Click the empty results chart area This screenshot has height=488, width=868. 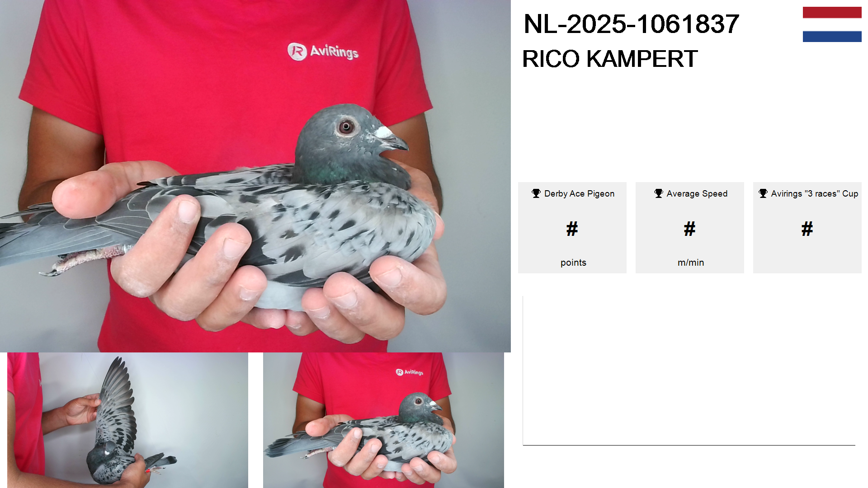[689, 371]
